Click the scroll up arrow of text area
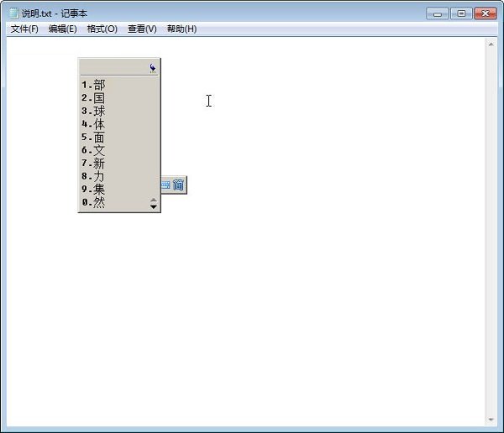Image resolution: width=504 pixels, height=433 pixels. [491, 44]
